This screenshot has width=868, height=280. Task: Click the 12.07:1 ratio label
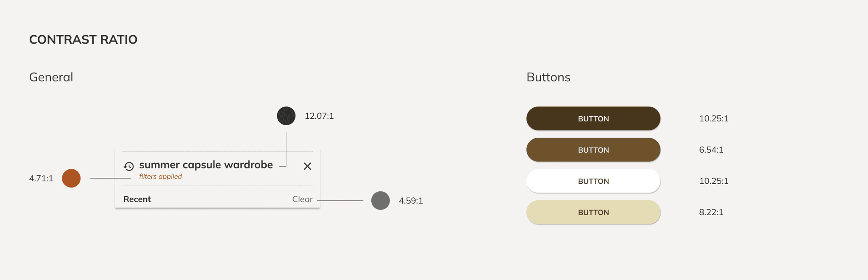click(x=319, y=116)
